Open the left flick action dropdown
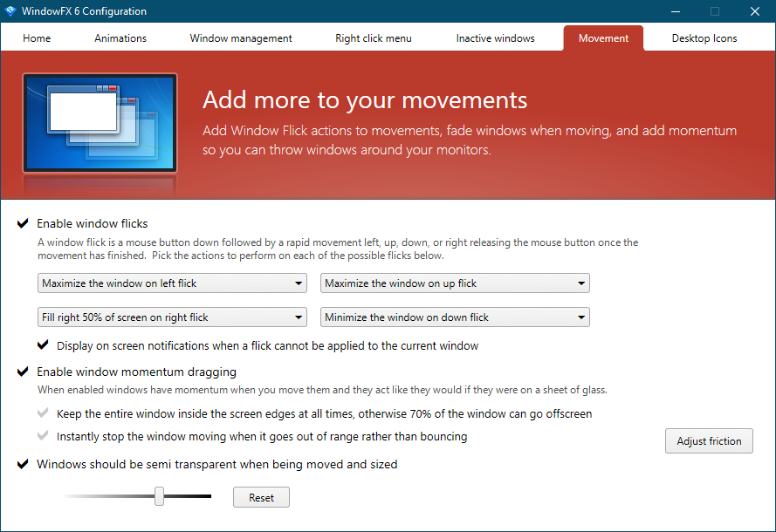The width and height of the screenshot is (776, 532). click(173, 283)
